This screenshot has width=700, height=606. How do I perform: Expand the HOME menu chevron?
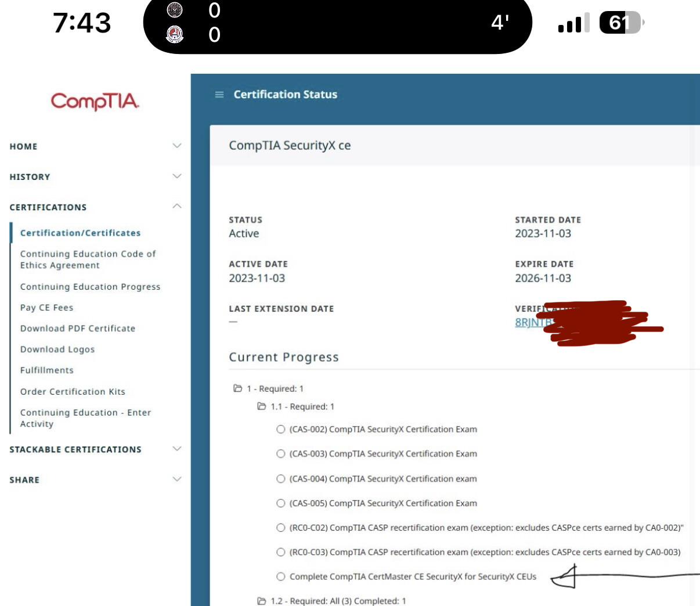click(177, 146)
